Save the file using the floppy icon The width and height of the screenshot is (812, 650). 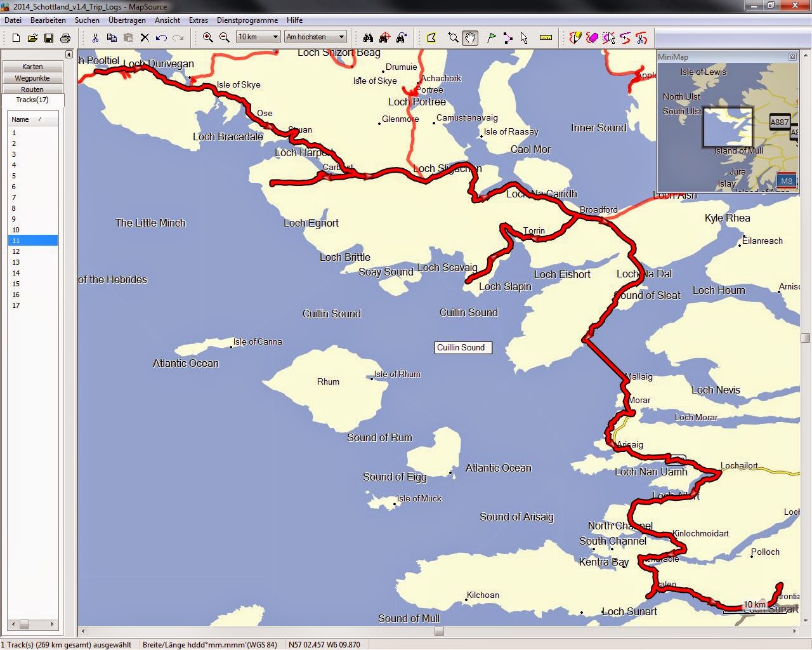[49, 38]
